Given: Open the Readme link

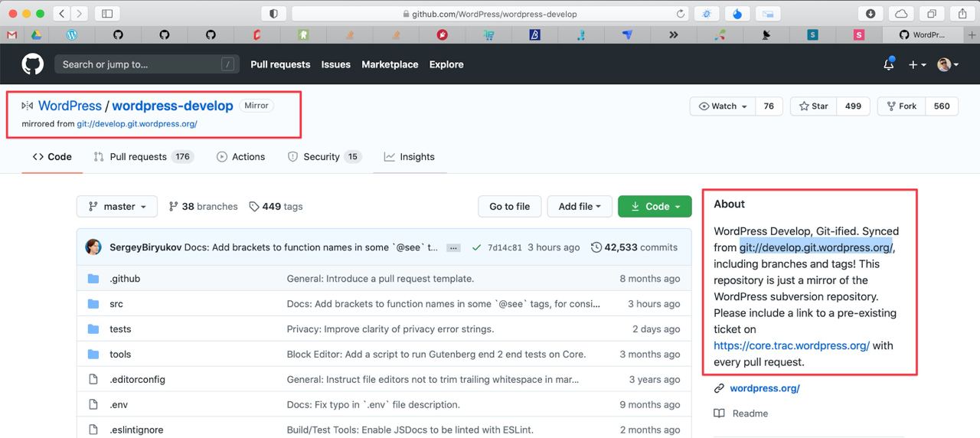Looking at the screenshot, I should [x=740, y=413].
